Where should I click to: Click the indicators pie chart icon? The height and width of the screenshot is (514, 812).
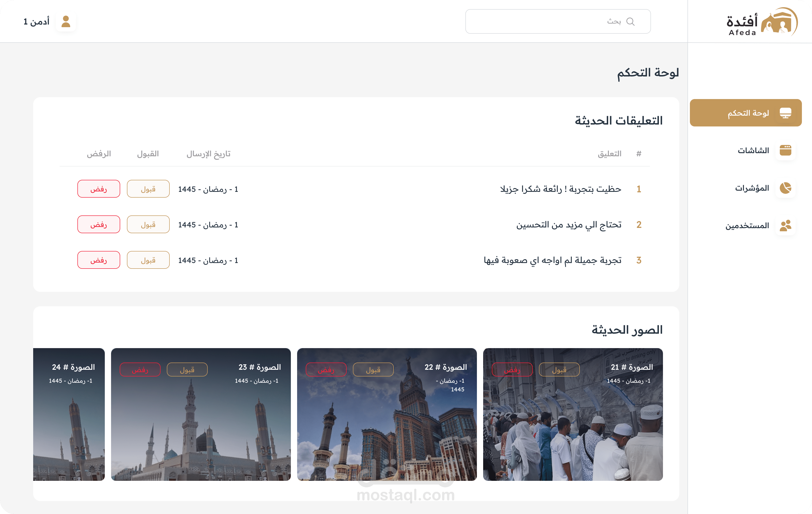[785, 188]
